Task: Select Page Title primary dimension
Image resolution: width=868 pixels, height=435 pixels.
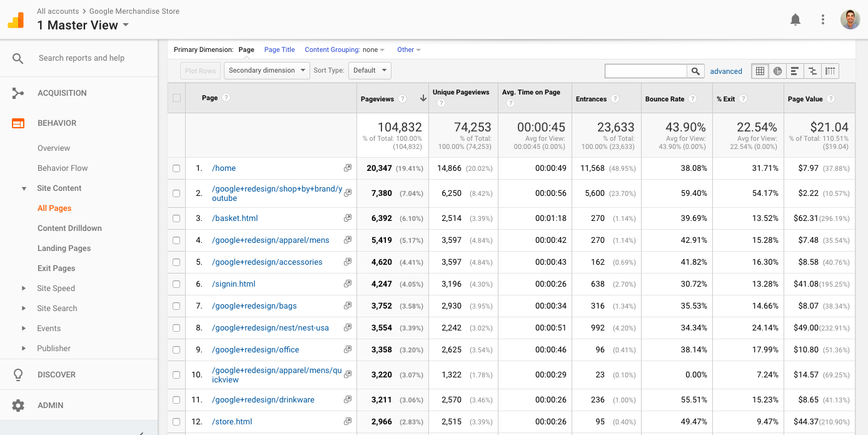Action: click(x=280, y=50)
